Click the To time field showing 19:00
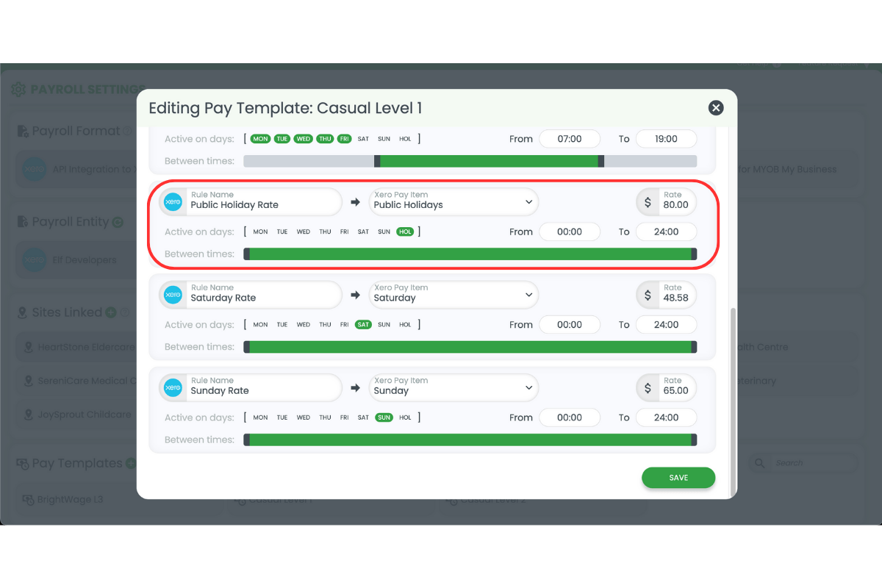The image size is (882, 588). point(666,138)
